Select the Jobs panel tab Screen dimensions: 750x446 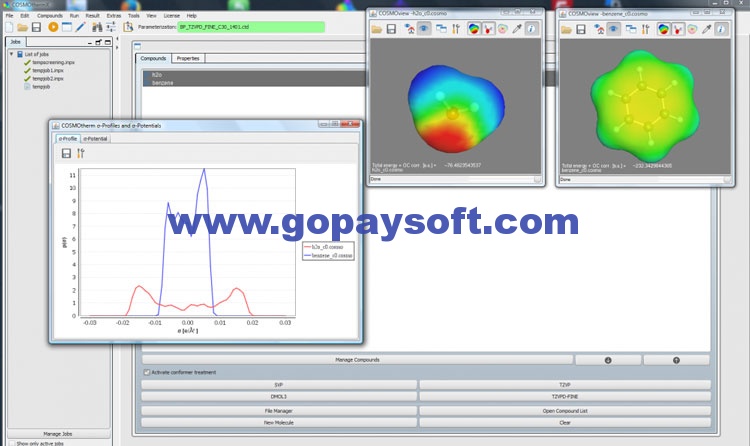point(16,42)
